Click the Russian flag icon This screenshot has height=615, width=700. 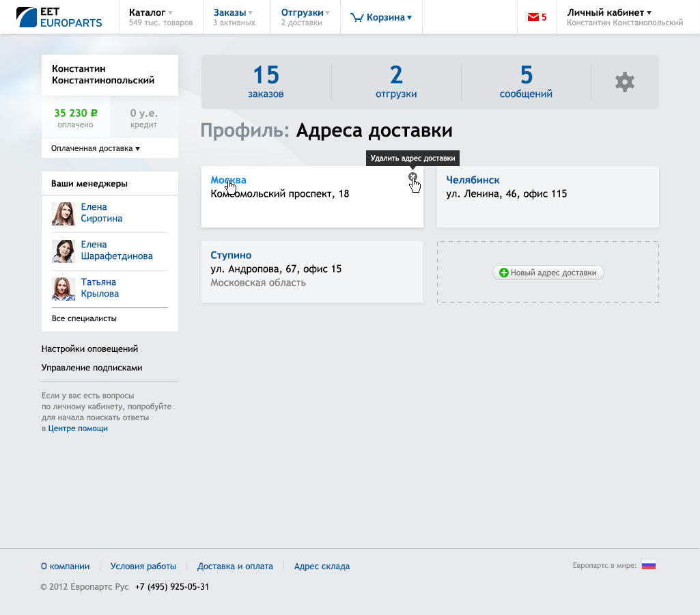(648, 566)
